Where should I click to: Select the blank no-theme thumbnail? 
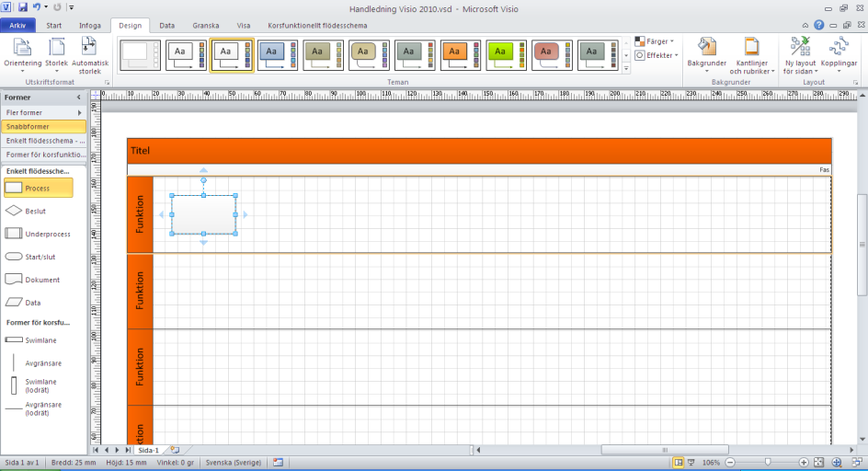(x=140, y=55)
